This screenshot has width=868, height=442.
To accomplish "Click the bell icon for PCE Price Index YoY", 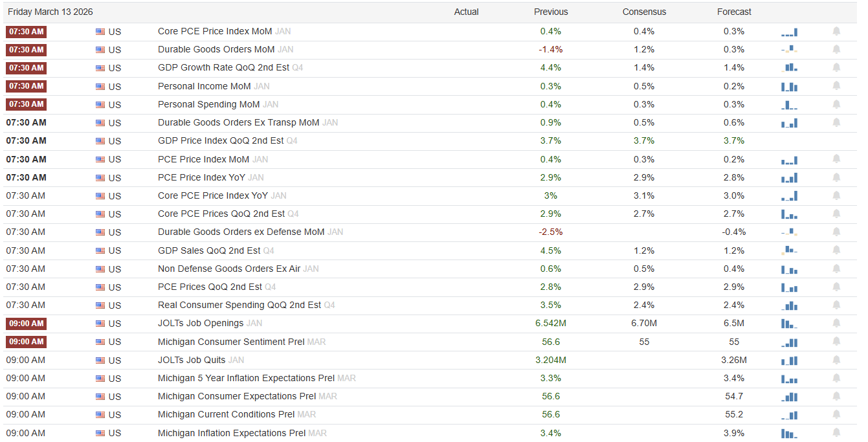I will point(836,177).
